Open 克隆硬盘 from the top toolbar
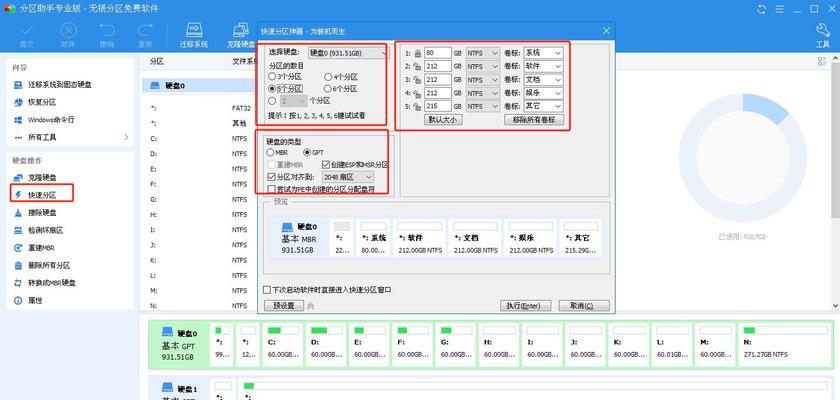The height and width of the screenshot is (400, 840). (x=241, y=35)
